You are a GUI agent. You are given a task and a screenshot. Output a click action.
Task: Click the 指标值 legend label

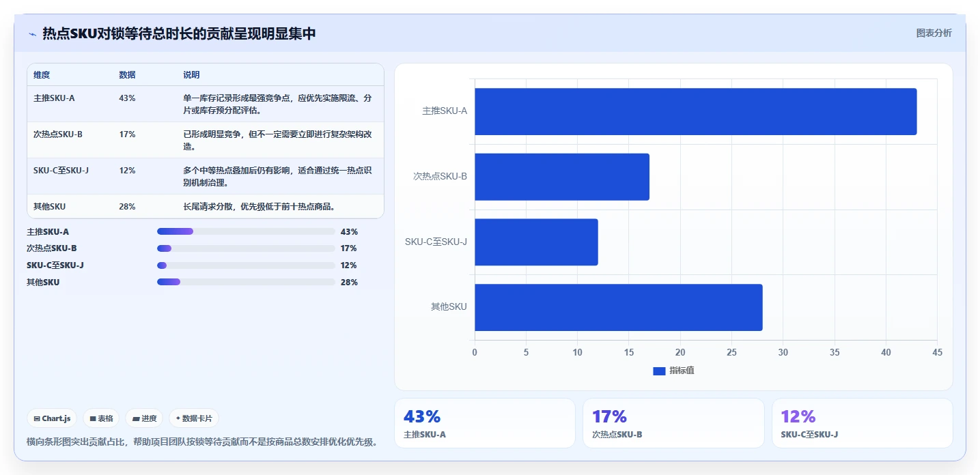click(682, 371)
